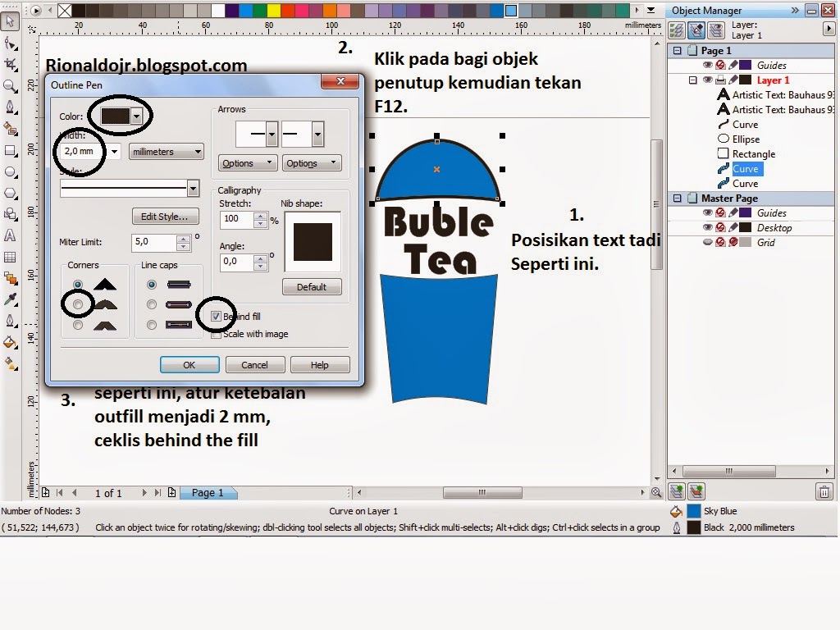Select the Rectangle tool
The width and height of the screenshot is (840, 630).
coord(10,150)
